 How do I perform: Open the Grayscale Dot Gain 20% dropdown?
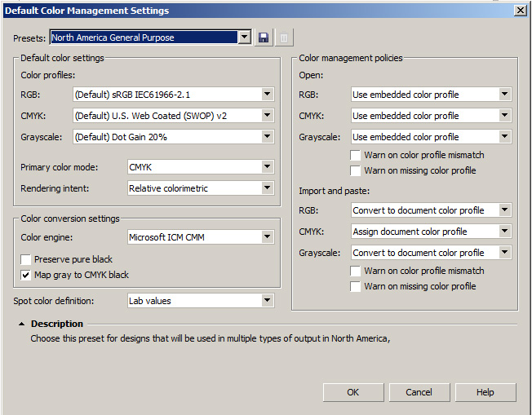pos(173,137)
